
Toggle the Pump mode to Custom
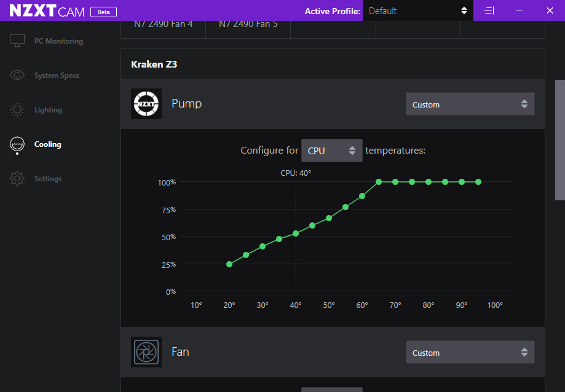pos(469,103)
